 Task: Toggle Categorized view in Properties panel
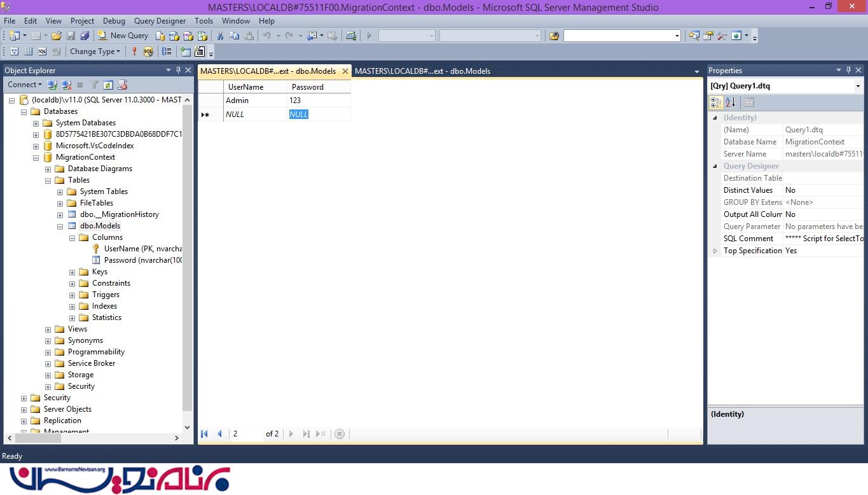click(716, 102)
